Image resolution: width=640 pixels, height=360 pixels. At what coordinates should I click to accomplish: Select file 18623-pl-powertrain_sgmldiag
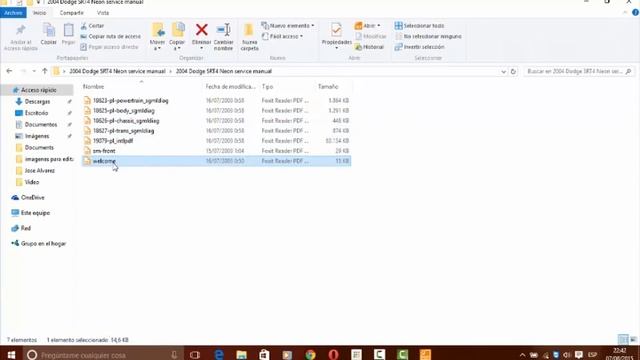[x=130, y=100]
